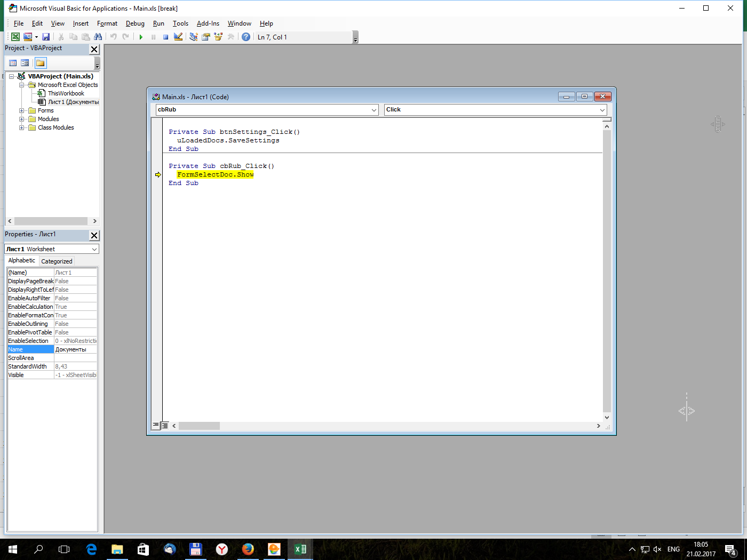
Task: Select ThisWorkbook in the project tree
Action: pyautogui.click(x=66, y=93)
